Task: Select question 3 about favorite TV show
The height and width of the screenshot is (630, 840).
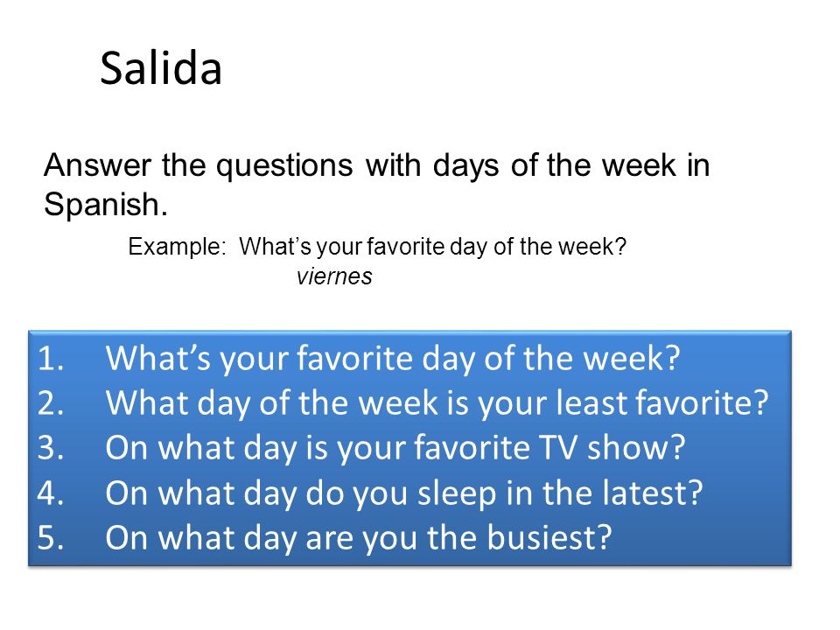Action: coord(395,448)
